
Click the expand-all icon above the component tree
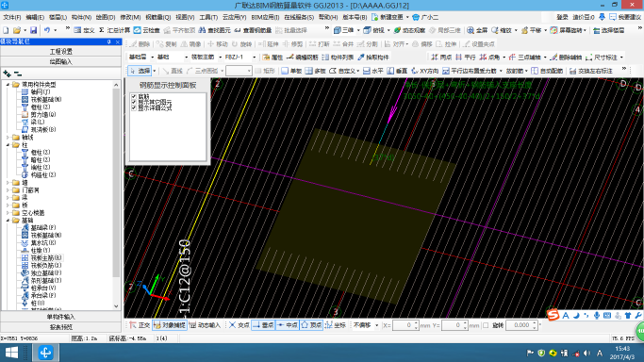point(7,74)
